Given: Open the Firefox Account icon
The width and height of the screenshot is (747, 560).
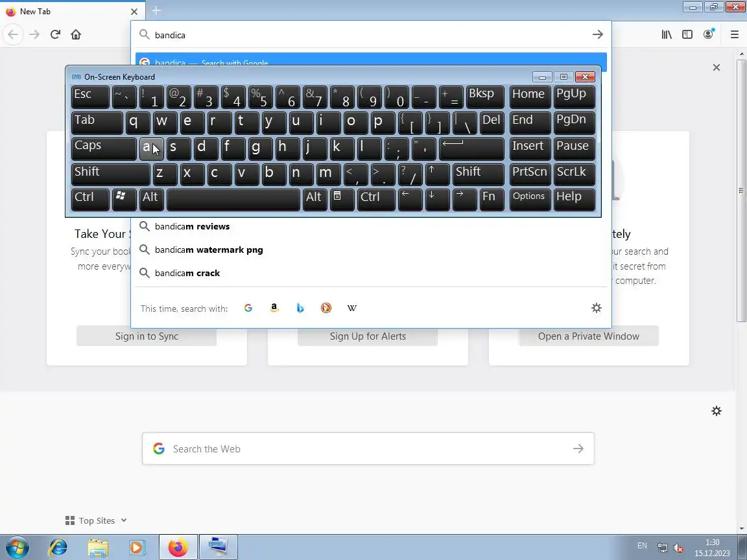Looking at the screenshot, I should point(709,34).
